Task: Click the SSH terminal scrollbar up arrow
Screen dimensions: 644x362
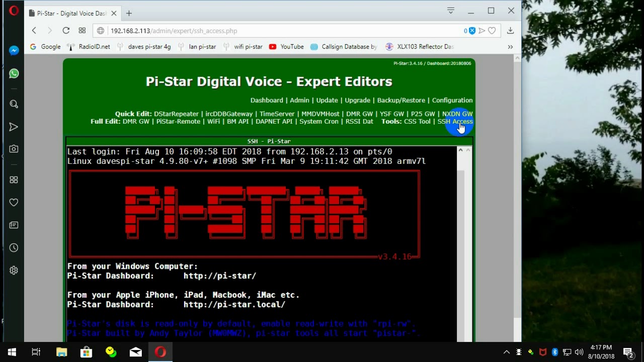Action: click(460, 150)
